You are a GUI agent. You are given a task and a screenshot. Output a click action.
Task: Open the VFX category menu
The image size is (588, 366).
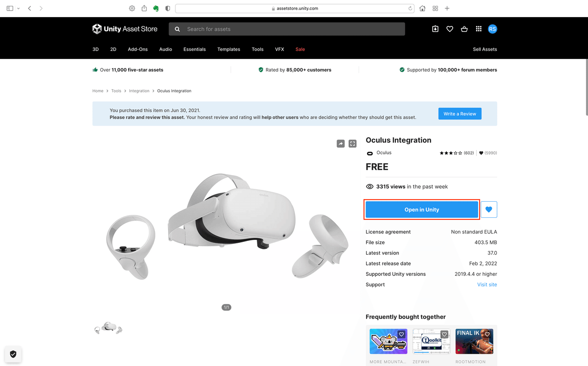pos(279,49)
